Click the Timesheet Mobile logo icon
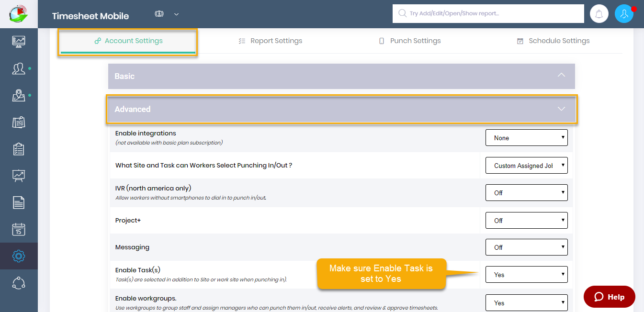This screenshot has height=312, width=644. coord(19,14)
